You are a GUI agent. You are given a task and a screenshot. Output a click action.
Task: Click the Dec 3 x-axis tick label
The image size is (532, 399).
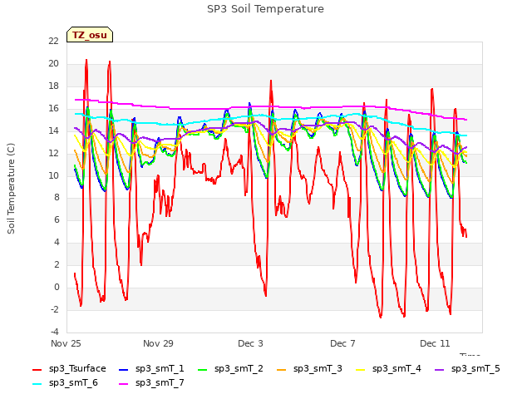(250, 343)
